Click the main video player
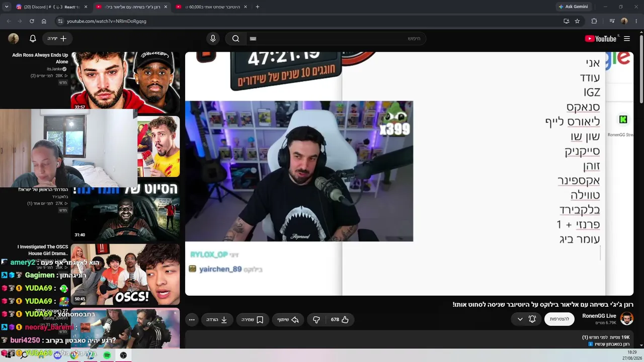This screenshot has width=644, height=362. pyautogui.click(x=409, y=173)
